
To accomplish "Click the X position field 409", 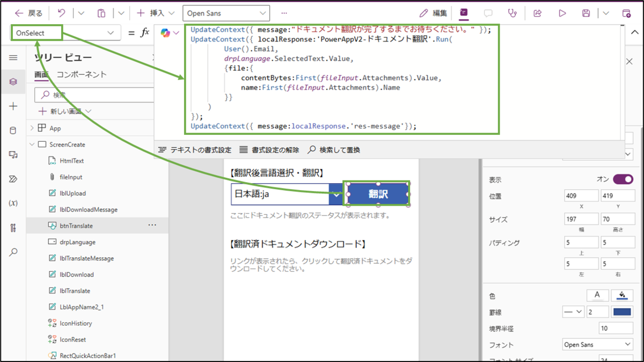I will coord(581,196).
